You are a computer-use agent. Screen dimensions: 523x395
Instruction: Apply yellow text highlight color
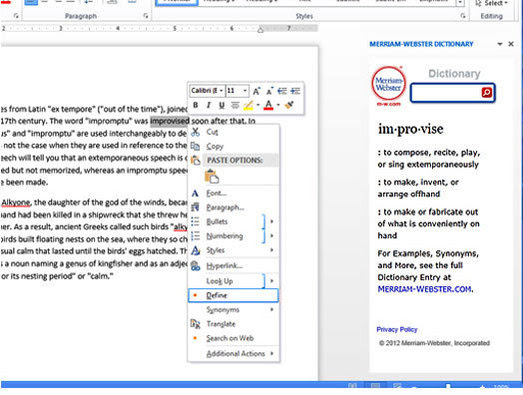coord(248,105)
